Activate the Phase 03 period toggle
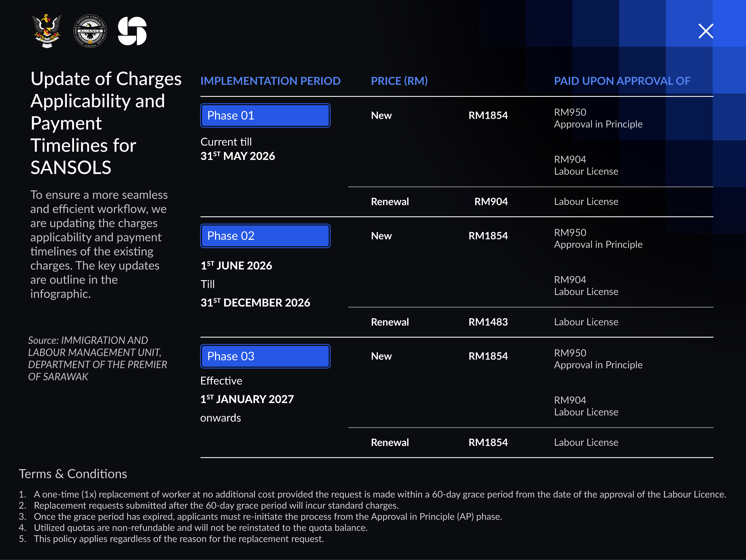 265,356
